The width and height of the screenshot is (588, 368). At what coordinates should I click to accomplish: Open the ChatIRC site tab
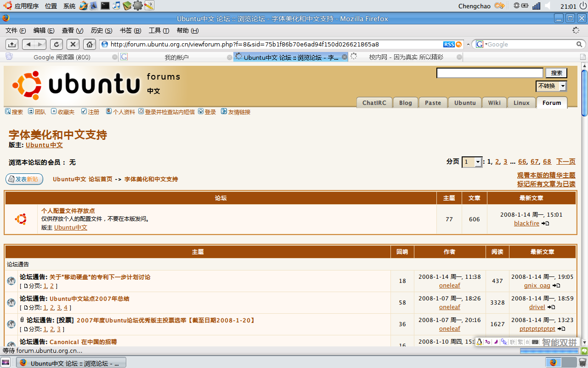(x=374, y=103)
